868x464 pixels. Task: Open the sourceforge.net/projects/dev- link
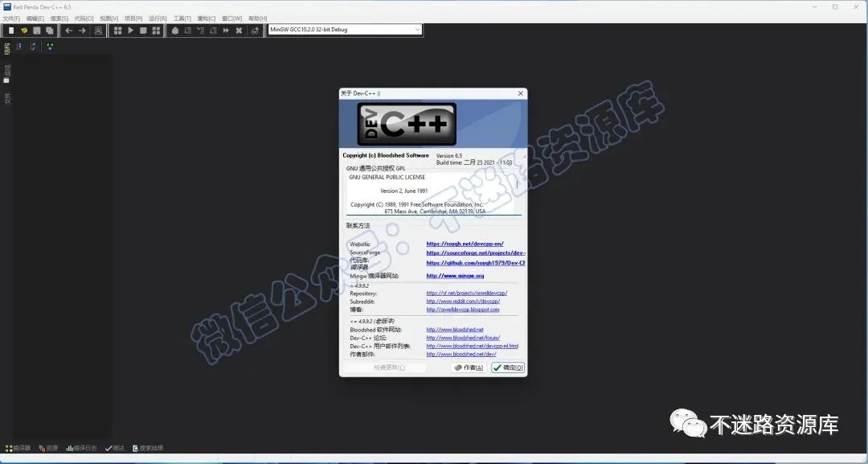(476, 253)
